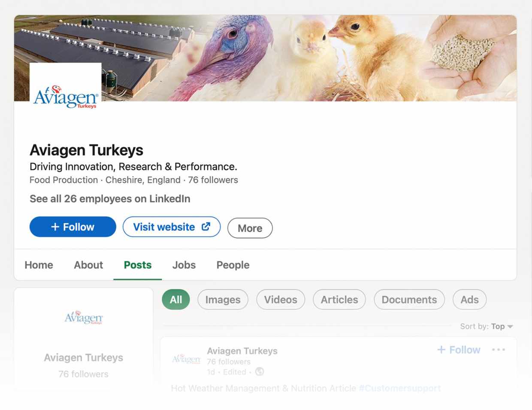Open the Sort by Top dropdown

(487, 326)
